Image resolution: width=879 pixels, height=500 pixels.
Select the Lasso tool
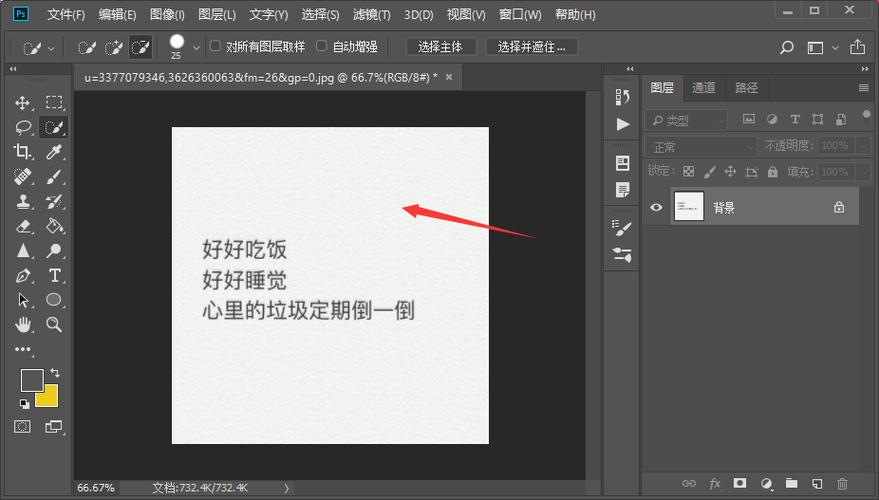pyautogui.click(x=23, y=127)
